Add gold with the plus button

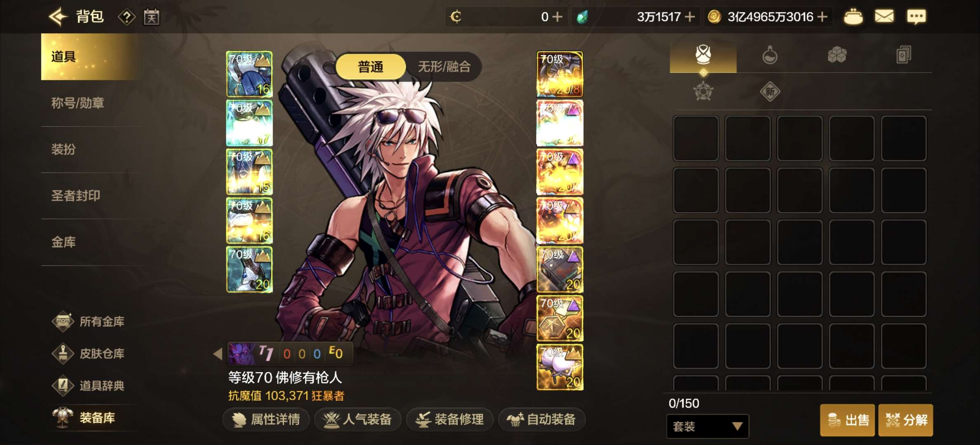point(822,17)
